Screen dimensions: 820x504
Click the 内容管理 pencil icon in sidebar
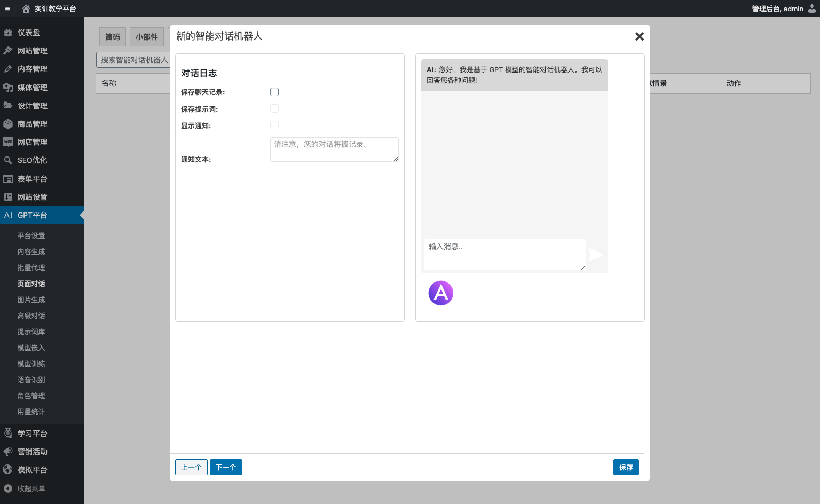pyautogui.click(x=8, y=69)
